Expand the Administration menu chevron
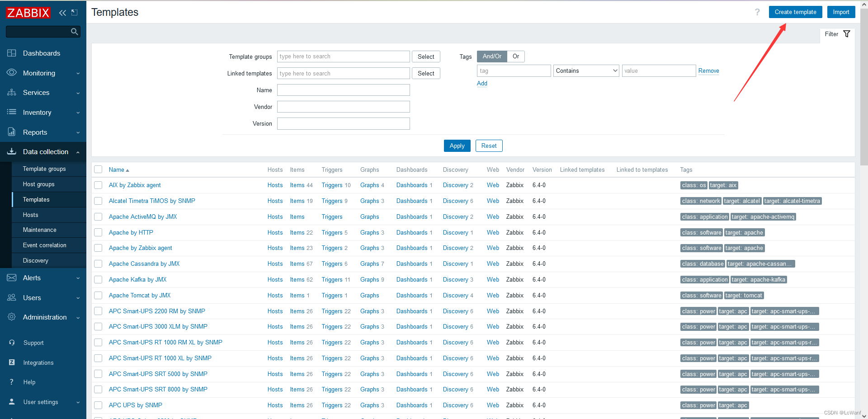Viewport: 868px width, 419px height. click(78, 317)
